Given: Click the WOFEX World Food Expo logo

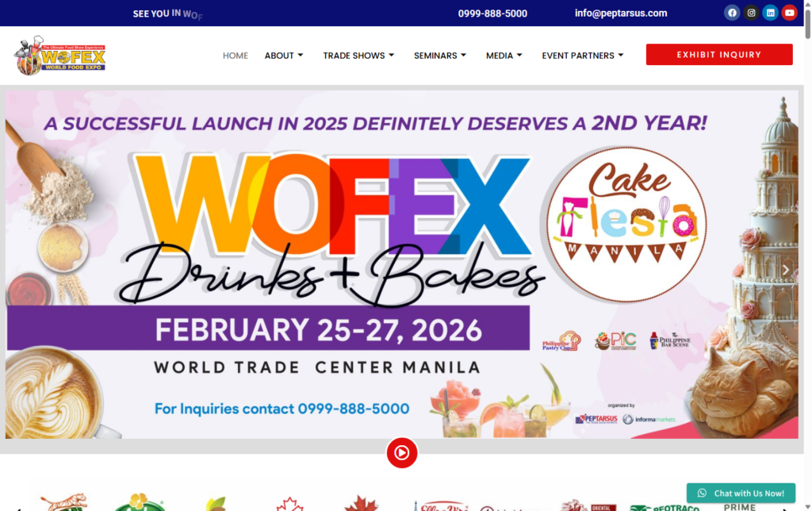Looking at the screenshot, I should [60, 56].
